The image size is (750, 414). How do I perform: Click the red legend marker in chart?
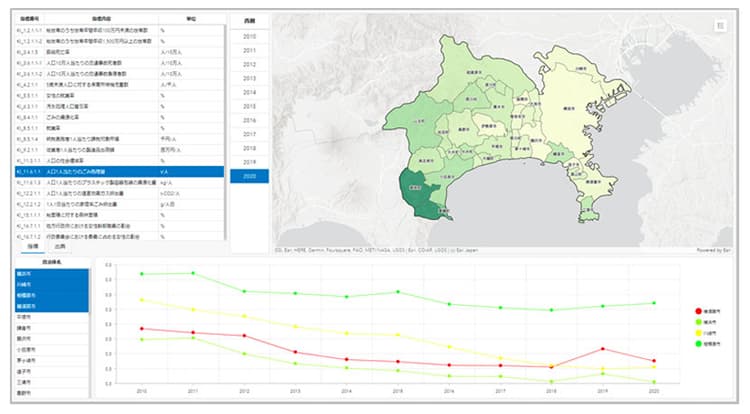698,311
